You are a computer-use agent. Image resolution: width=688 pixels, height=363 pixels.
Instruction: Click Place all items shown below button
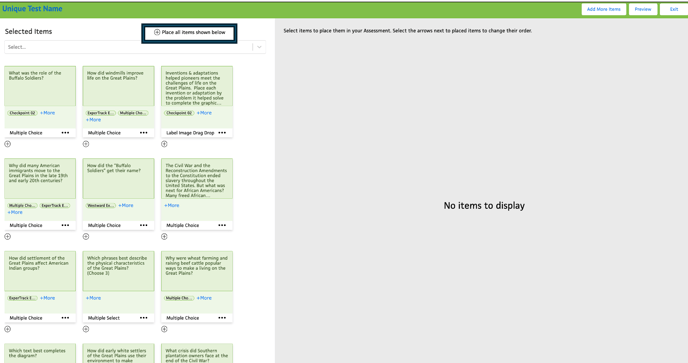click(x=189, y=32)
